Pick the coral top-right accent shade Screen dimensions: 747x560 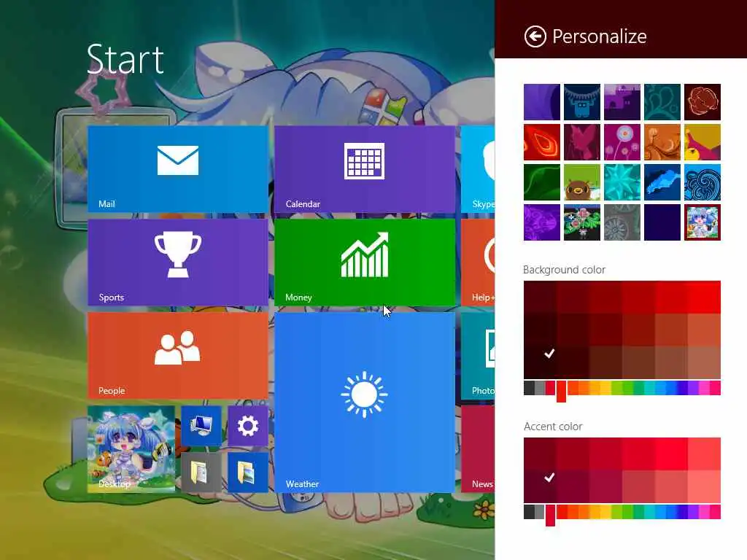coord(704,454)
